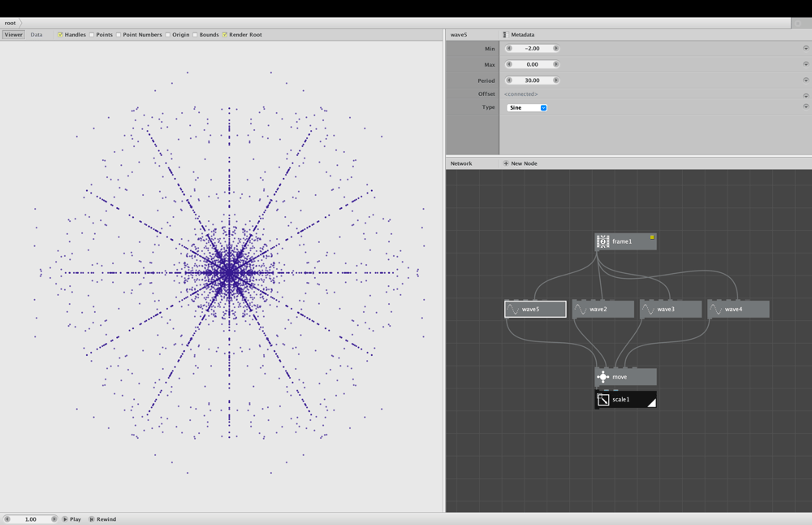Image resolution: width=812 pixels, height=525 pixels.
Task: Enable the Points checkbox
Action: point(92,35)
